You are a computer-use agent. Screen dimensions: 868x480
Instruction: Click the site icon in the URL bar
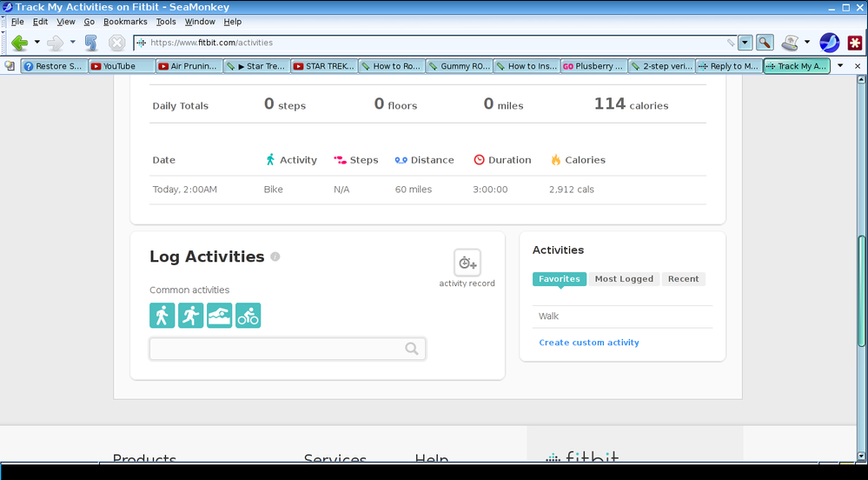click(x=141, y=43)
